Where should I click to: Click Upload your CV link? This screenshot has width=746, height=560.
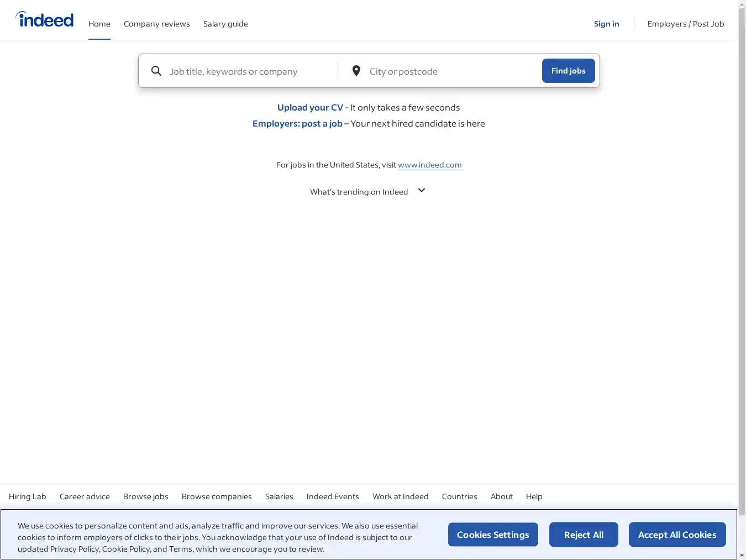[x=310, y=108]
